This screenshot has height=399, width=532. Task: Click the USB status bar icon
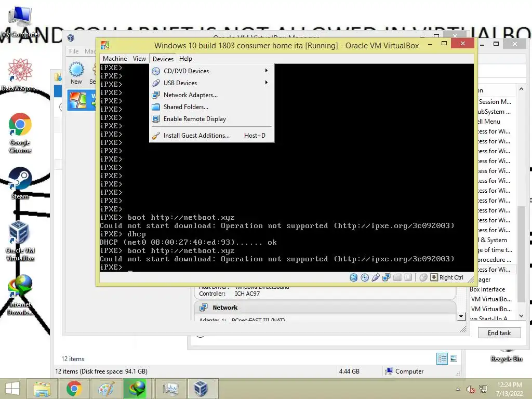375,277
